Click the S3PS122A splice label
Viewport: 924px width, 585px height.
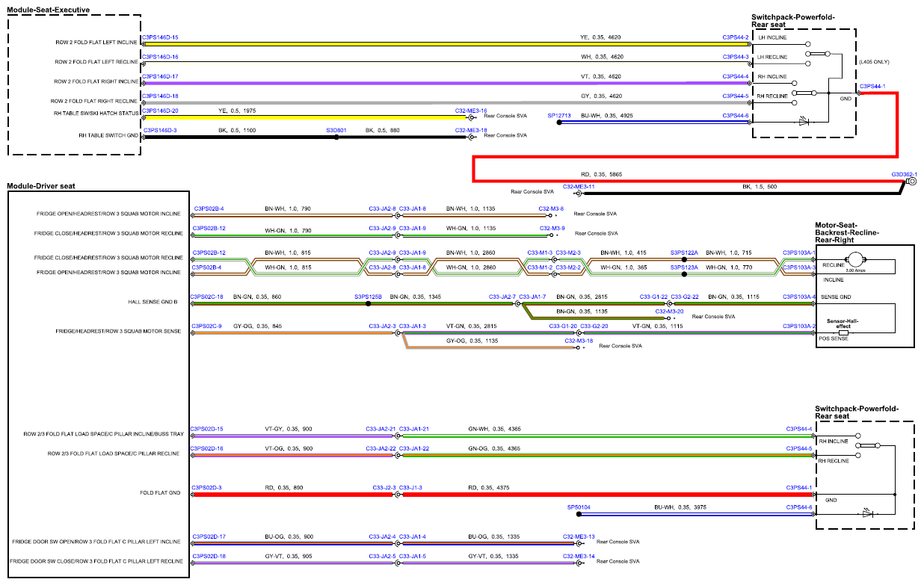click(684, 253)
